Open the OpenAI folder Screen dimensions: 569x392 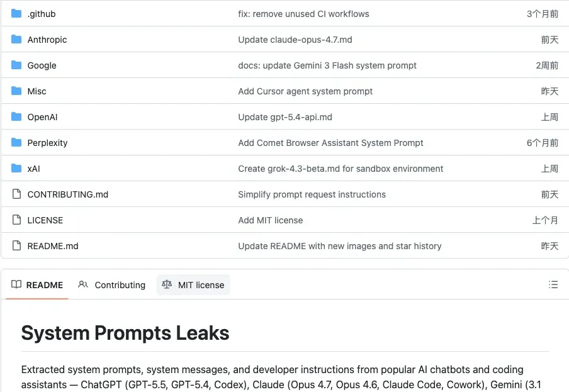pos(42,117)
